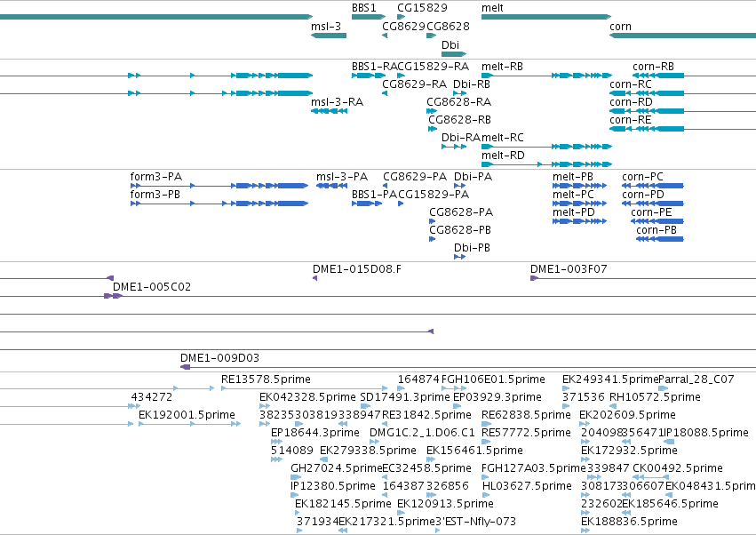Select the corn-PB protein label
The image size is (756, 535).
pos(657,230)
